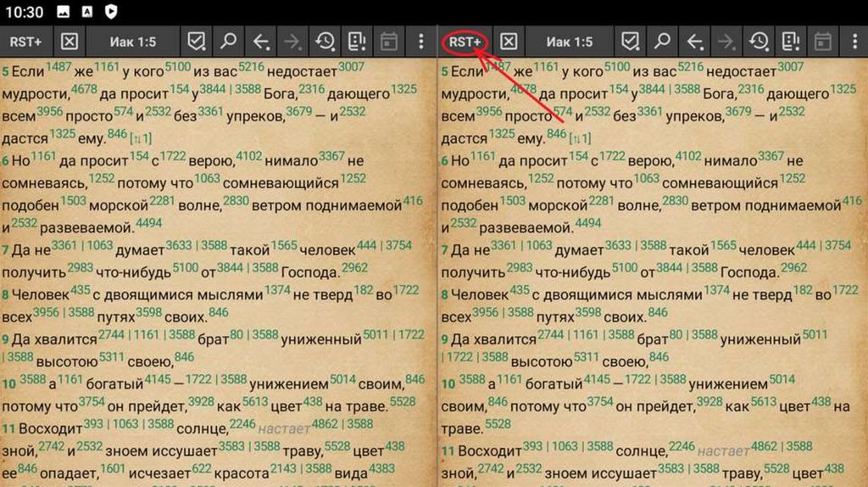Open the RST+ module selector in right pane
Viewport: 868px width, 487px height.
click(465, 42)
